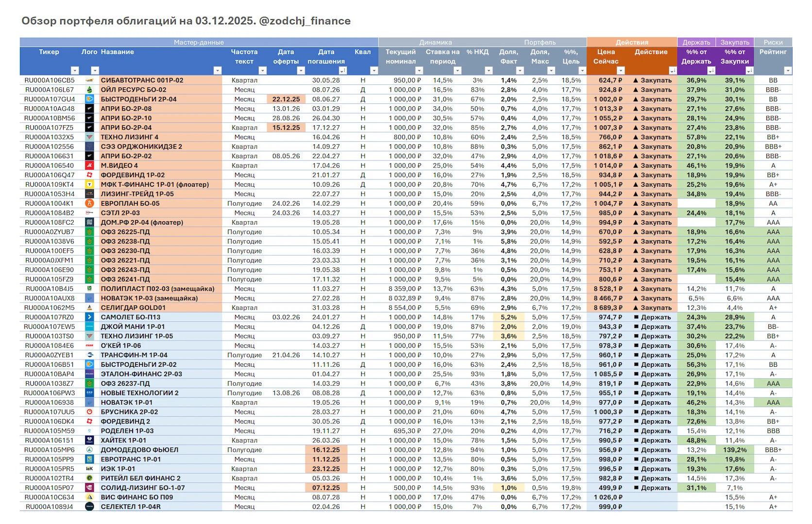This screenshot has height=524, width=812.
Task: Click the ФОРДЕВИНД 1Р-02 red logo
Action: (89, 175)
